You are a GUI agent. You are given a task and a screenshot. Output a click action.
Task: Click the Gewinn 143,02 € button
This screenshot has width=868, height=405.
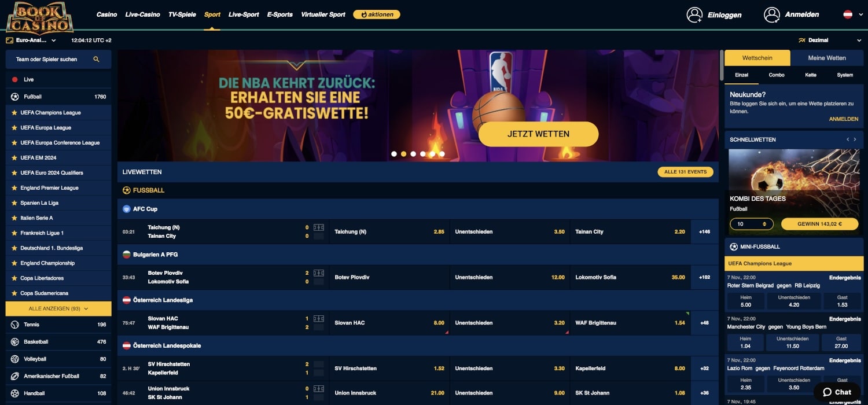point(819,224)
